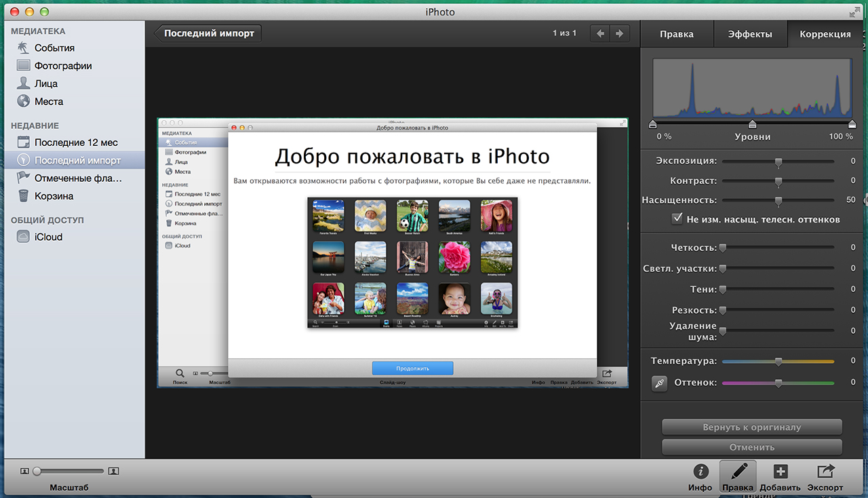Click the МЕДИАТЕКА section header
The width and height of the screenshot is (868, 498).
coord(38,31)
